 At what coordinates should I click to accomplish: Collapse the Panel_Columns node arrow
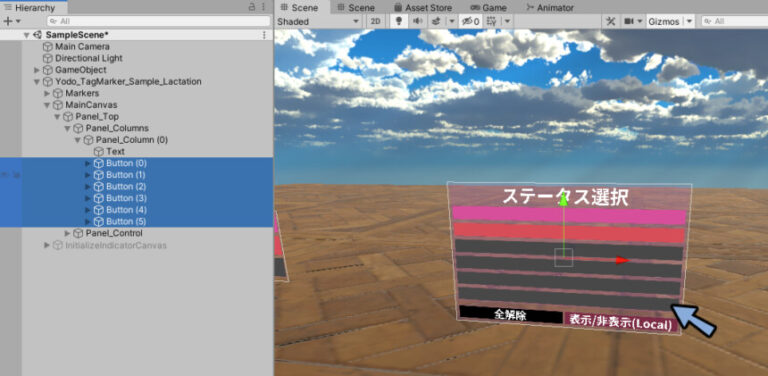(68, 128)
